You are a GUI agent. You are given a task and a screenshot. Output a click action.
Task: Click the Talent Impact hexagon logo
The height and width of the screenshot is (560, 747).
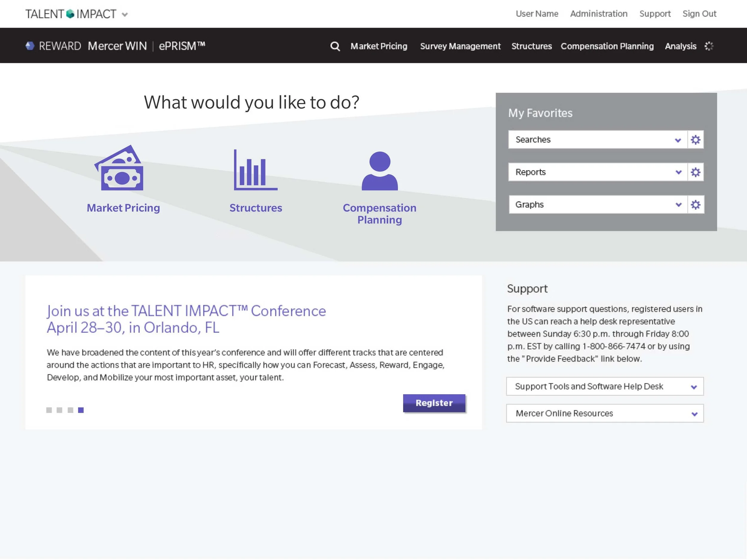70,14
